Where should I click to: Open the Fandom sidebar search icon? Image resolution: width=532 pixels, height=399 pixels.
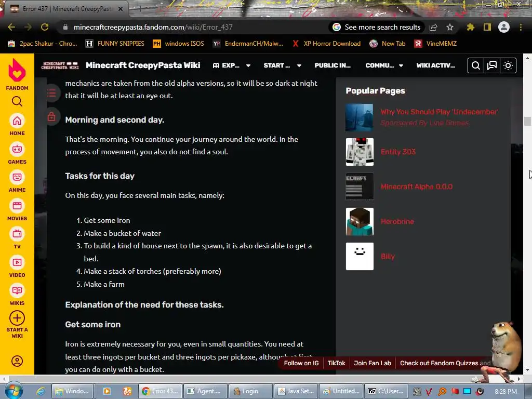click(17, 101)
